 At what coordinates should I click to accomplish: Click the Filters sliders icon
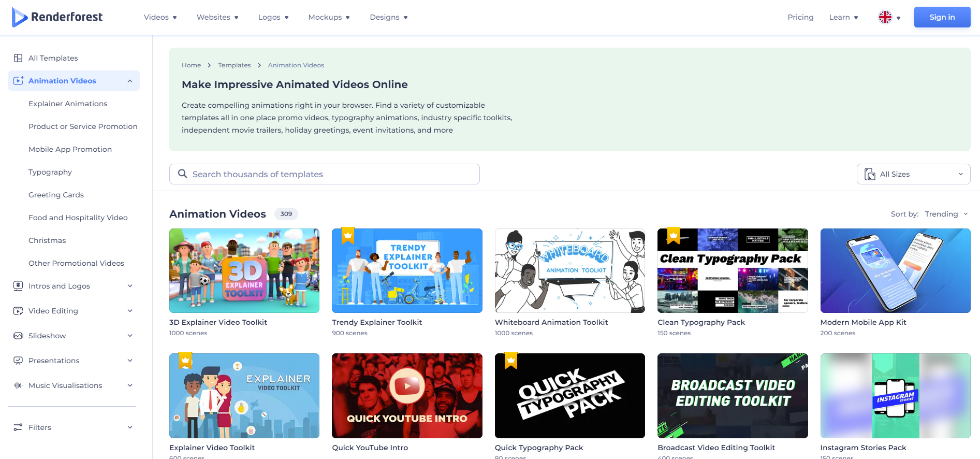[x=18, y=427]
